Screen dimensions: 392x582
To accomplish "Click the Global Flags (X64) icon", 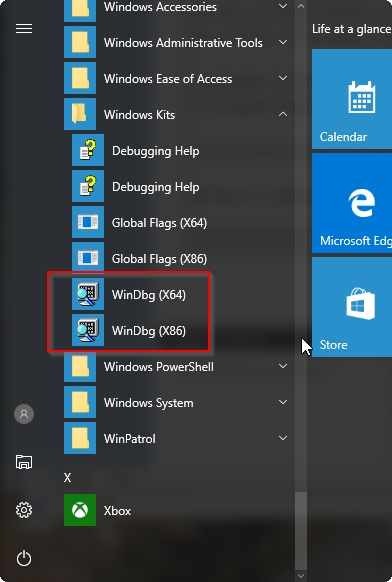I will [x=88, y=222].
